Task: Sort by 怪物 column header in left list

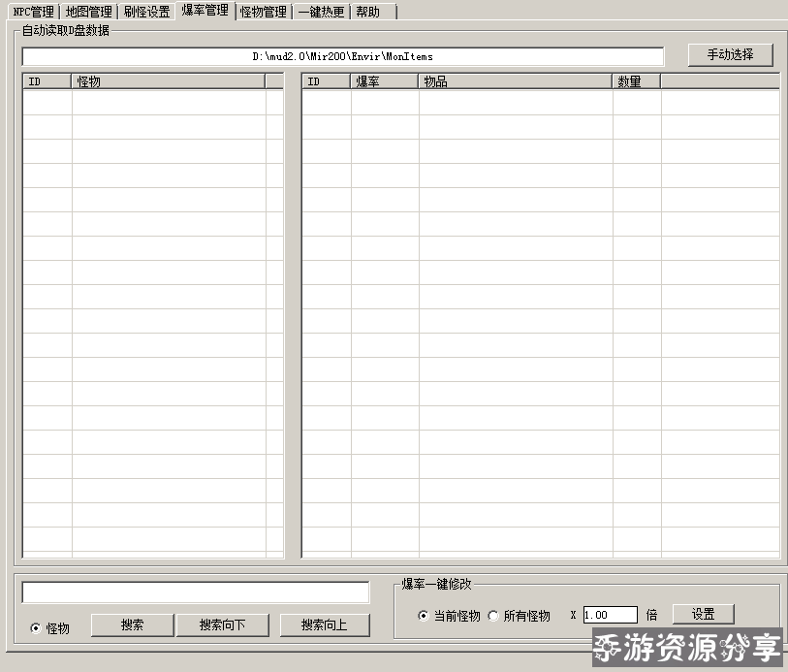Action: tap(168, 81)
